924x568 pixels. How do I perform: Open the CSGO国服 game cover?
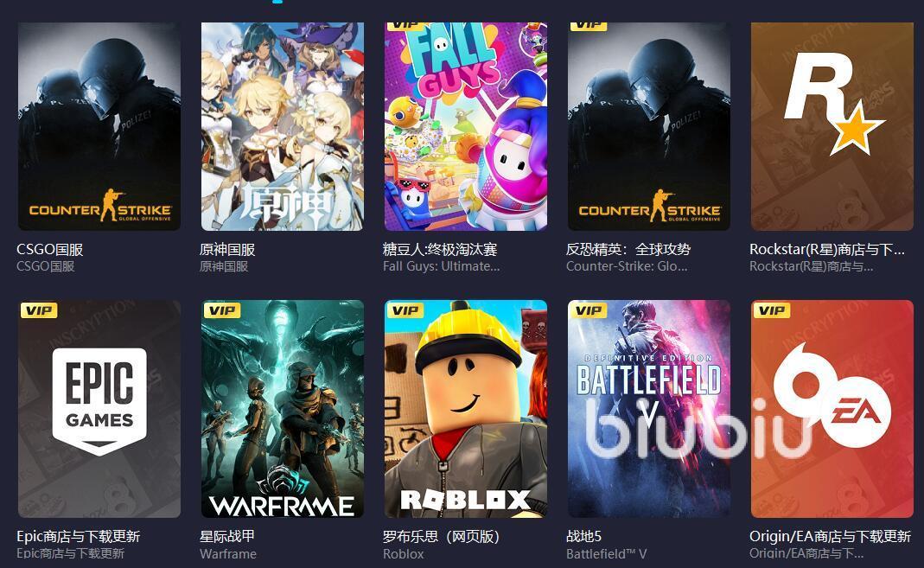pyautogui.click(x=99, y=126)
